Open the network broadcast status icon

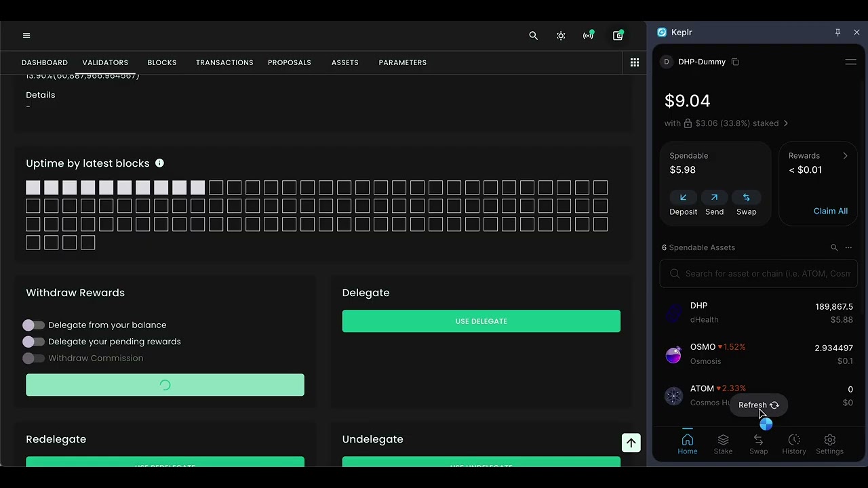(588, 35)
